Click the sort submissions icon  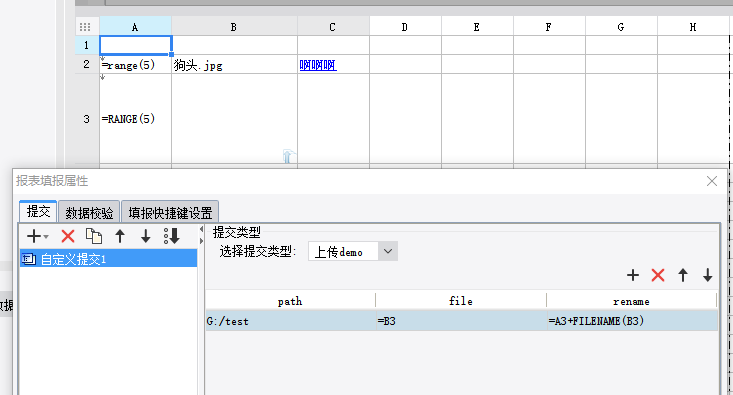click(172, 236)
